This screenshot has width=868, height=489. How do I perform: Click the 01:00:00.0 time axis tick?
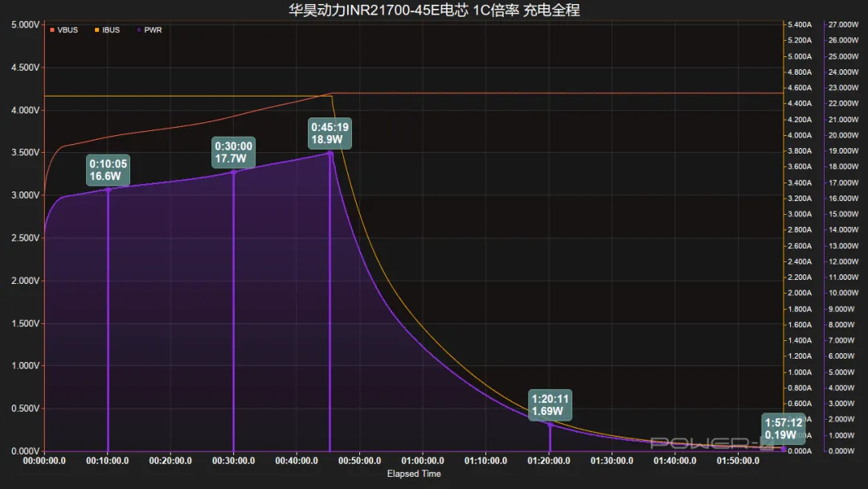coord(423,461)
